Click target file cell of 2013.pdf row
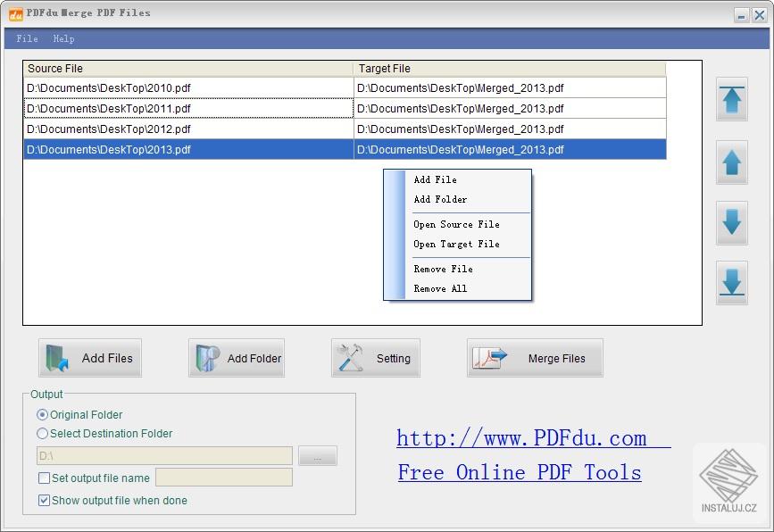Viewport: 774px width, 532px height. point(510,150)
